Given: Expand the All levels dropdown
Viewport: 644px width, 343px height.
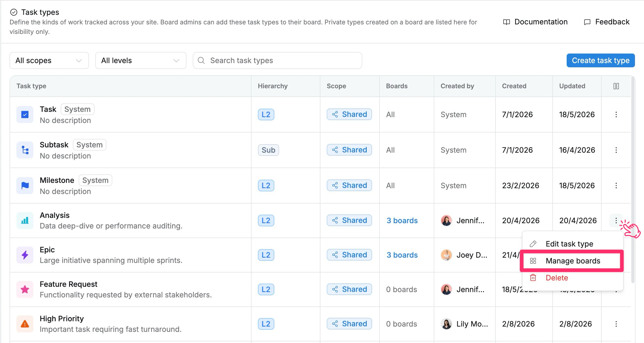Looking at the screenshot, I should pos(141,60).
